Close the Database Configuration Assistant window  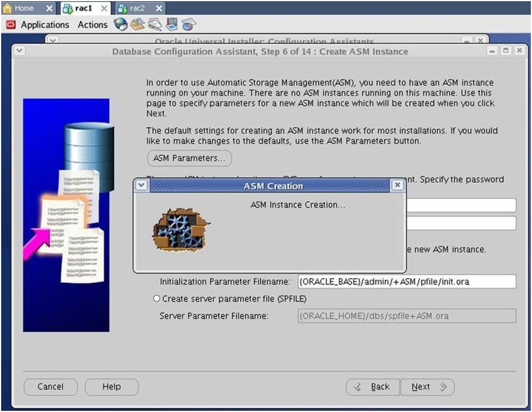coord(519,51)
